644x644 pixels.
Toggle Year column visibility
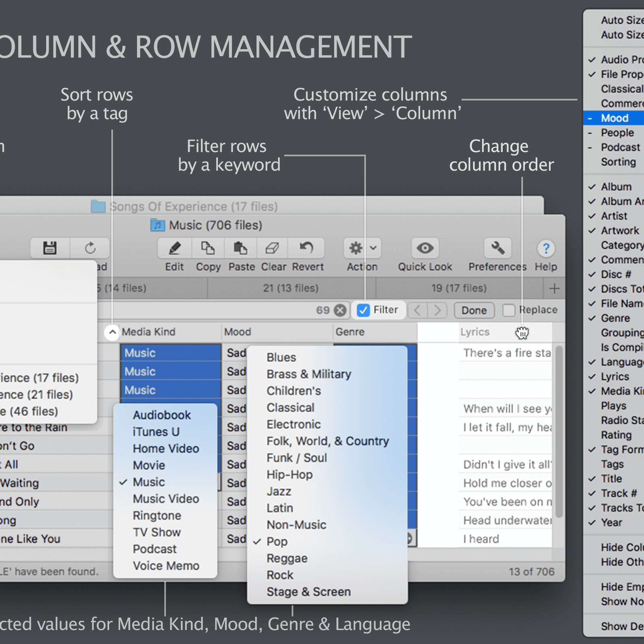(x=614, y=523)
